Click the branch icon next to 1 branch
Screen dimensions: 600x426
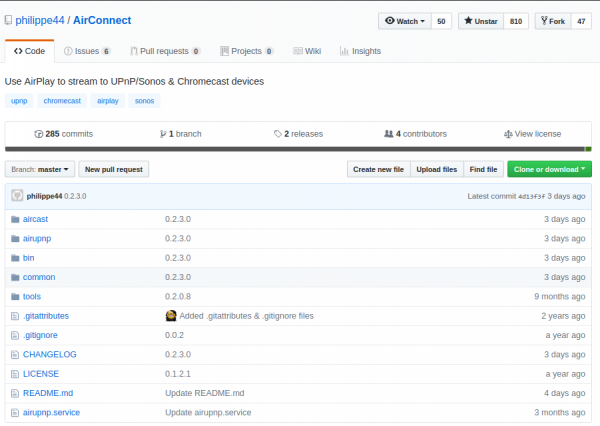(x=163, y=134)
